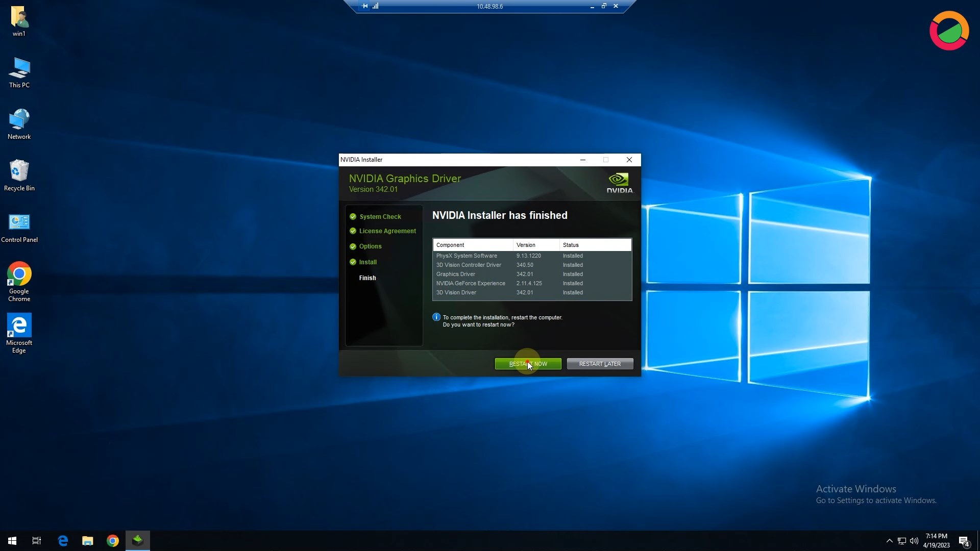Image resolution: width=980 pixels, height=551 pixels.
Task: Select the 3D Vision Driver row
Action: coord(532,293)
